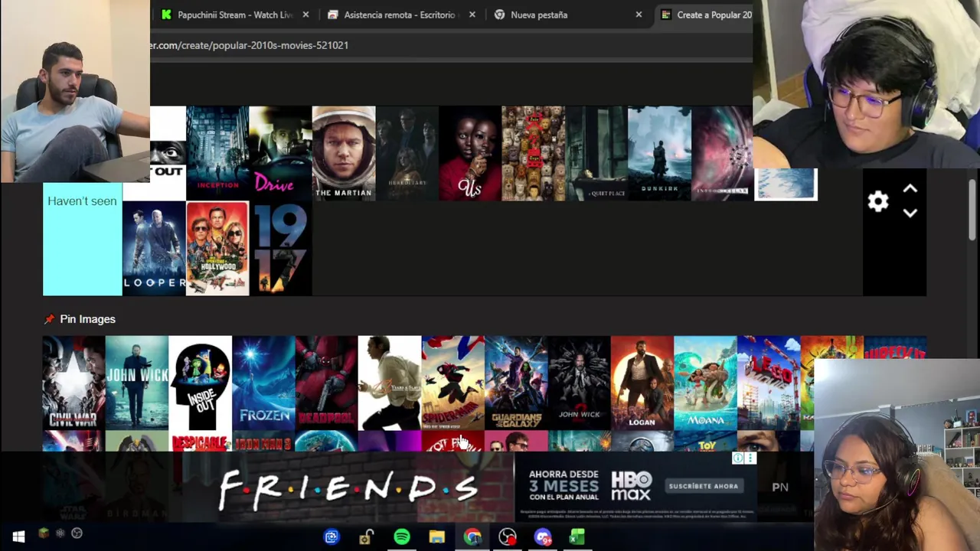Pick the Despicable Me poster
The image size is (980, 551).
pyautogui.click(x=200, y=441)
